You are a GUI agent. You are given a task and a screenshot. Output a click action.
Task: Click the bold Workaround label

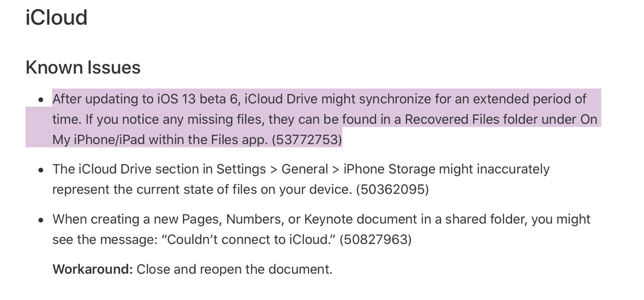point(93,269)
